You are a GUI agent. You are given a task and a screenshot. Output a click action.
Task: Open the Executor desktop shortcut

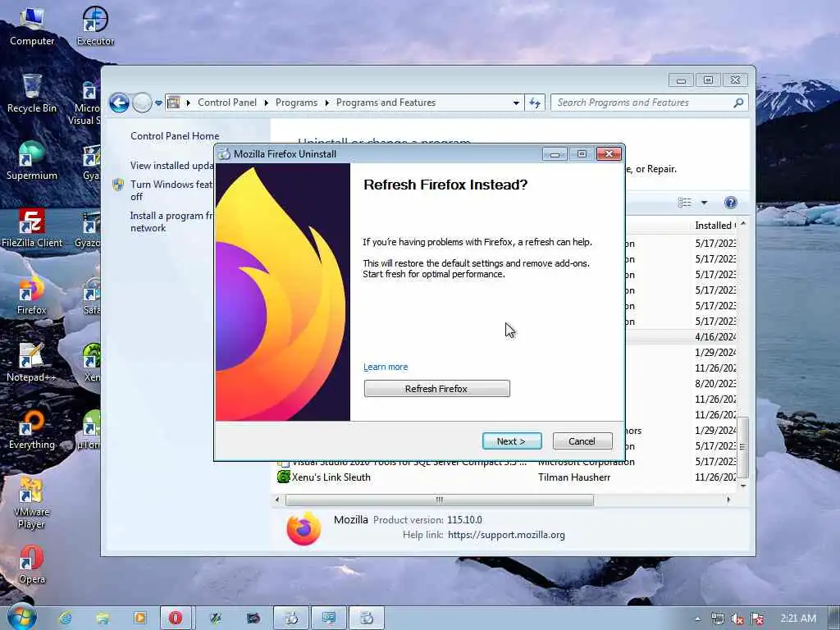(95, 25)
